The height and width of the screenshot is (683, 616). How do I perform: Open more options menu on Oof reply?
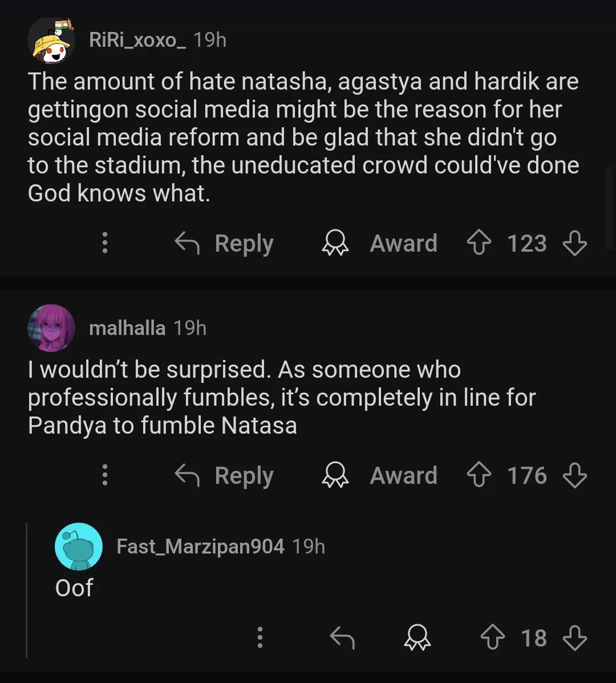click(260, 638)
